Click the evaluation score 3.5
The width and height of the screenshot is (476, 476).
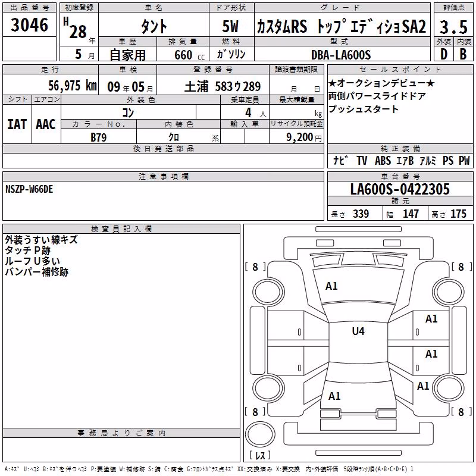tap(453, 27)
